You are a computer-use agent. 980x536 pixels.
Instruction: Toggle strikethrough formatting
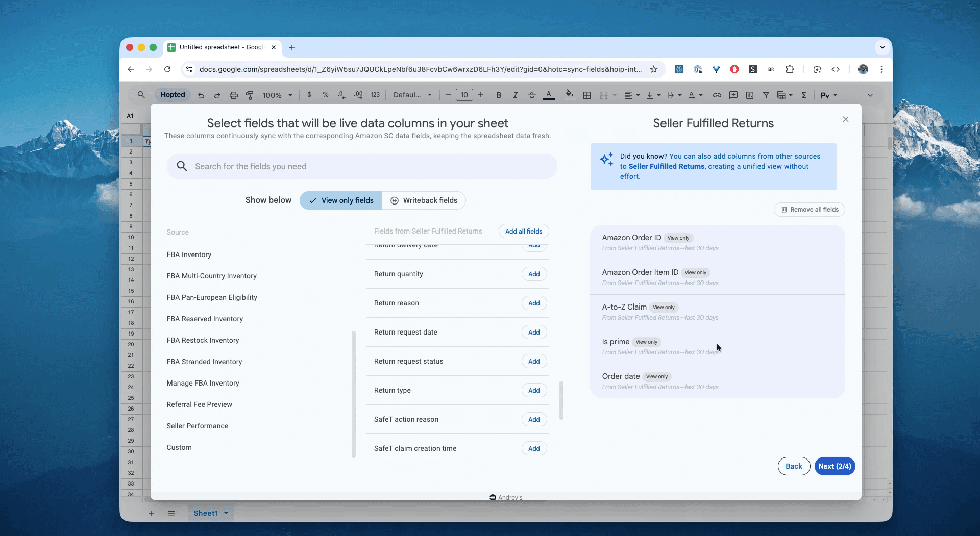(531, 95)
